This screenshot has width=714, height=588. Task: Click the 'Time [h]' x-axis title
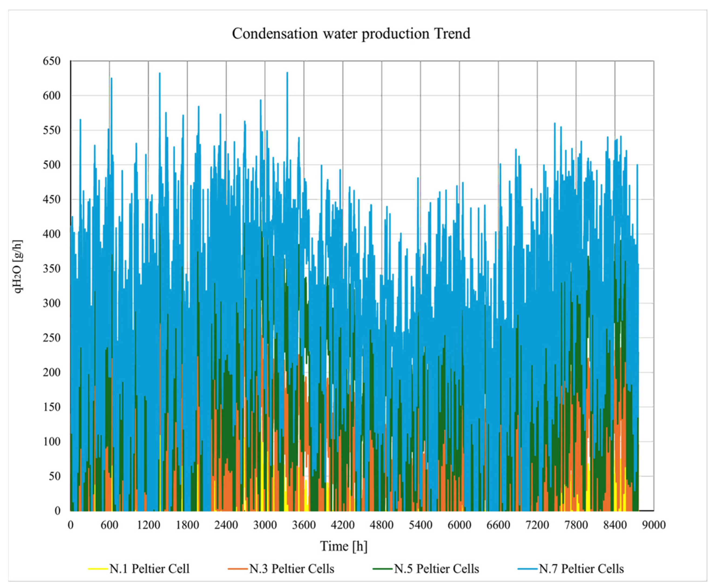tap(343, 546)
